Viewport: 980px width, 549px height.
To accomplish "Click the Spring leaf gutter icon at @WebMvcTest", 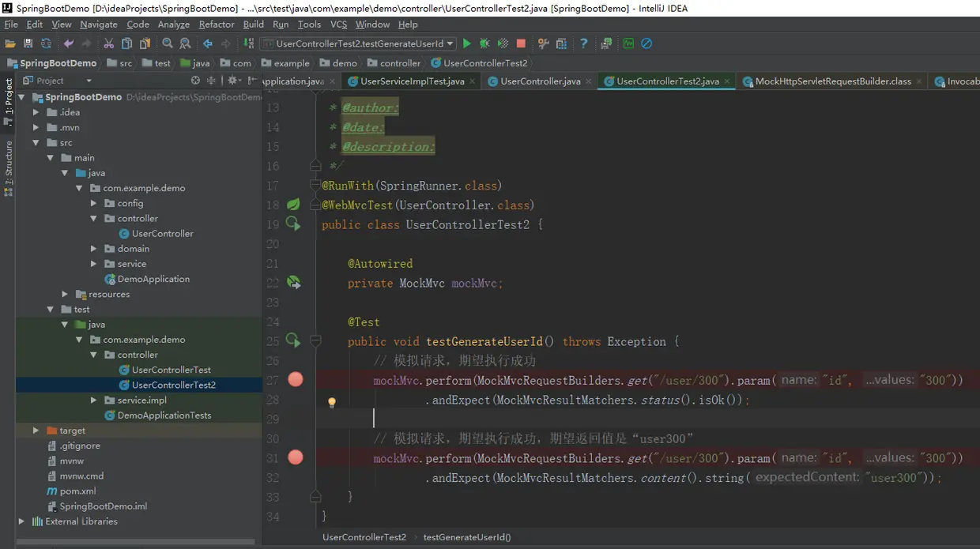I will 293,205.
